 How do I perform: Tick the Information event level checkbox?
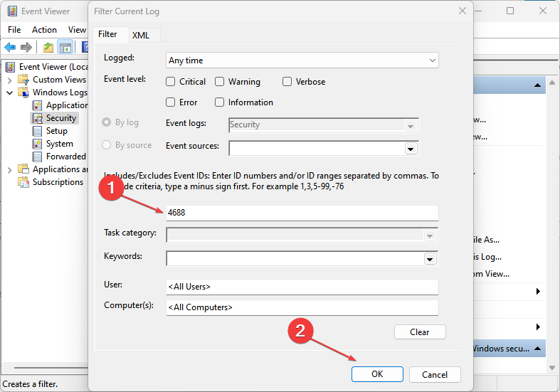(220, 102)
